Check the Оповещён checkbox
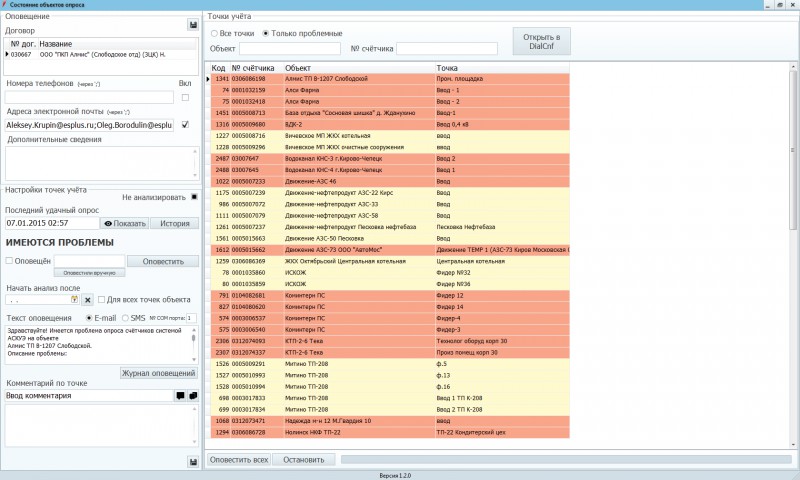The image size is (800, 480). (x=9, y=261)
